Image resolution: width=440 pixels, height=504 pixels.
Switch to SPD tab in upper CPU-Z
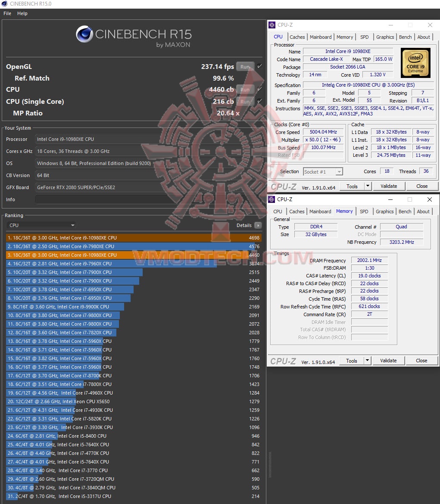(x=365, y=37)
